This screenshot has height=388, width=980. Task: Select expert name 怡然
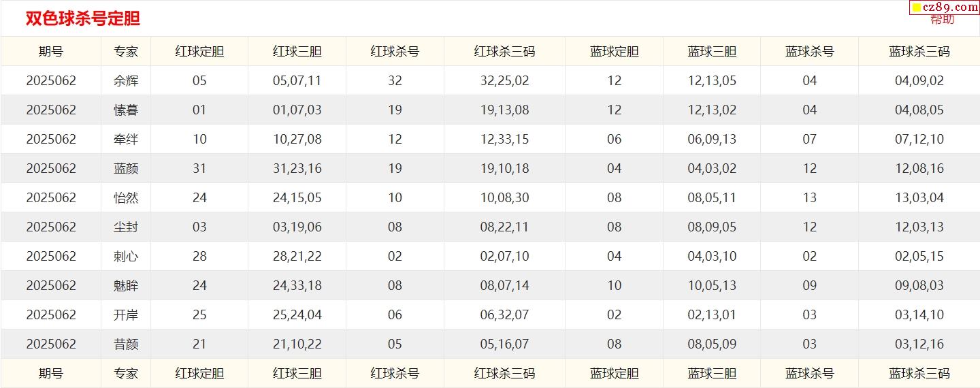coord(126,198)
